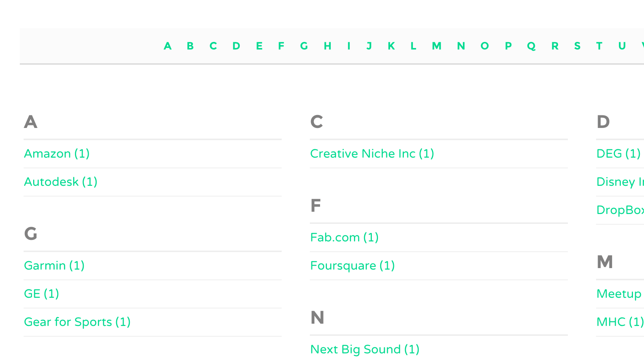Go to letter F in alphabet index
644x361 pixels.
click(x=281, y=46)
